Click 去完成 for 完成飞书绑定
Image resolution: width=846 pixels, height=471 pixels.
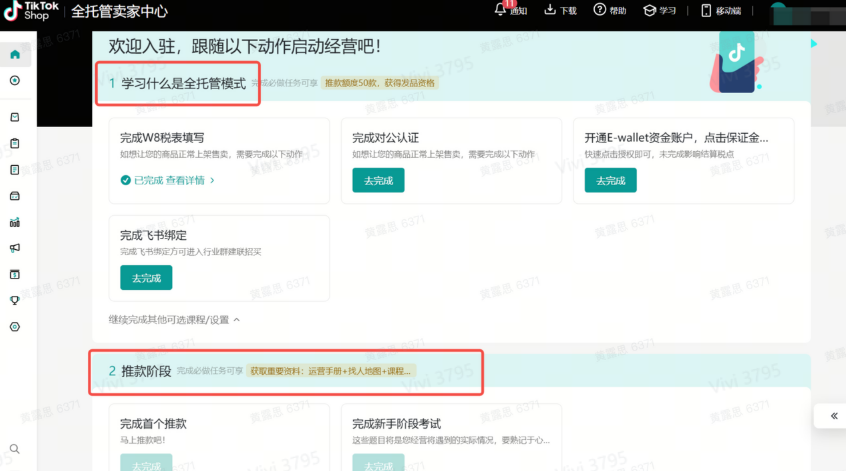[146, 278]
